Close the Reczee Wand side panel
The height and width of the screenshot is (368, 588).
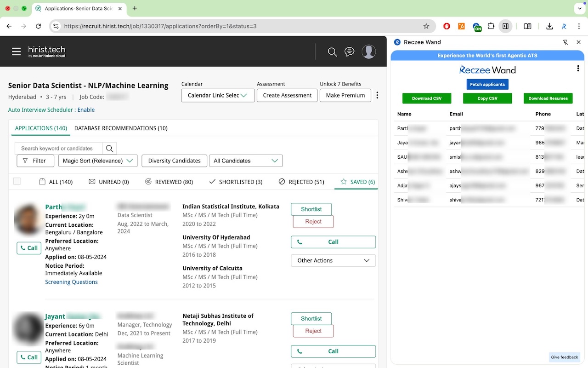pos(578,42)
